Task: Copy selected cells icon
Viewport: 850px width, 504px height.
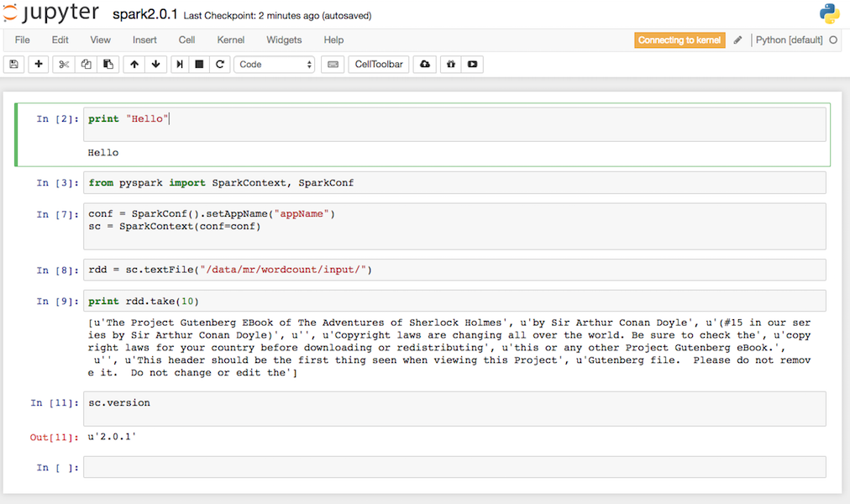Action: click(x=86, y=65)
